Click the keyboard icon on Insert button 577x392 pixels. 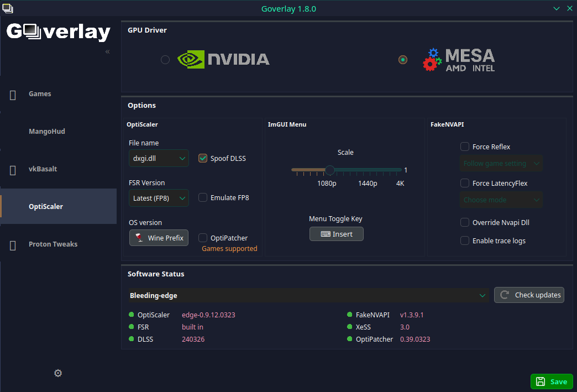tap(326, 234)
